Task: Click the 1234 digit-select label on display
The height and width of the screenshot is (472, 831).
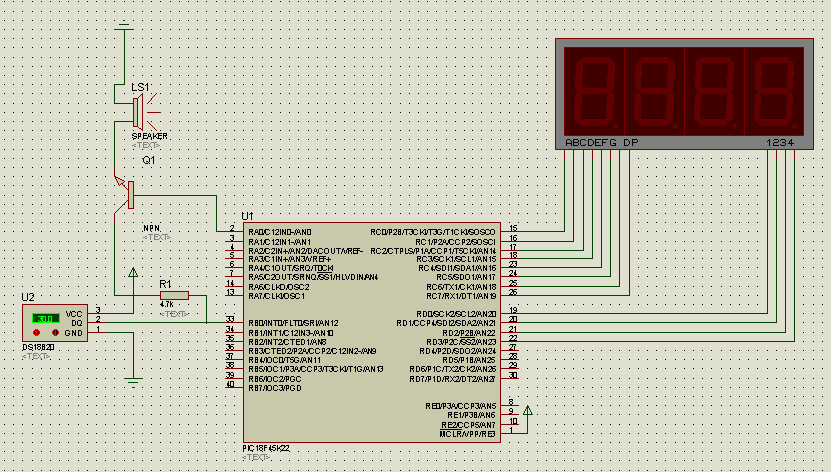Action: [x=780, y=143]
